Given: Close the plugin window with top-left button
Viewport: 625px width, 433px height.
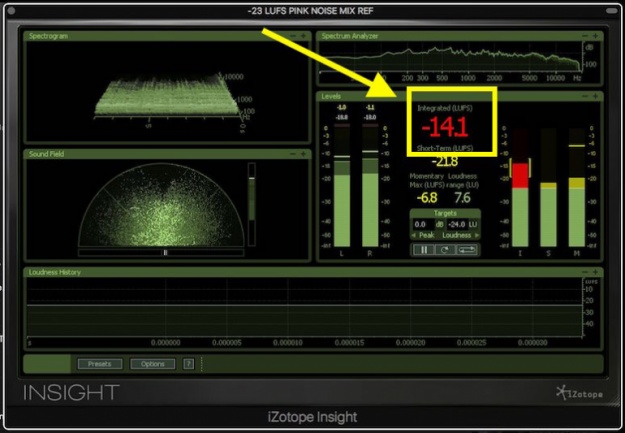Looking at the screenshot, I should (x=12, y=11).
